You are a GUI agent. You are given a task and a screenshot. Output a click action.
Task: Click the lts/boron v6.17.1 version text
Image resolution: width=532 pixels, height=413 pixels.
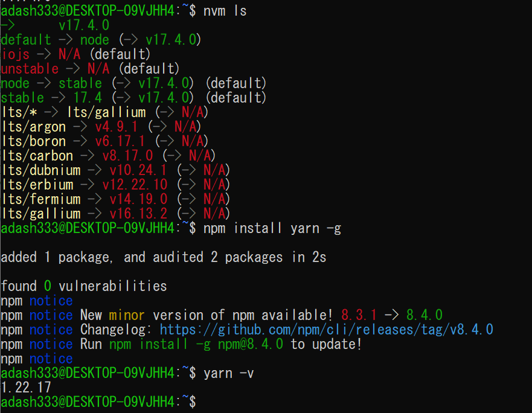point(120,141)
